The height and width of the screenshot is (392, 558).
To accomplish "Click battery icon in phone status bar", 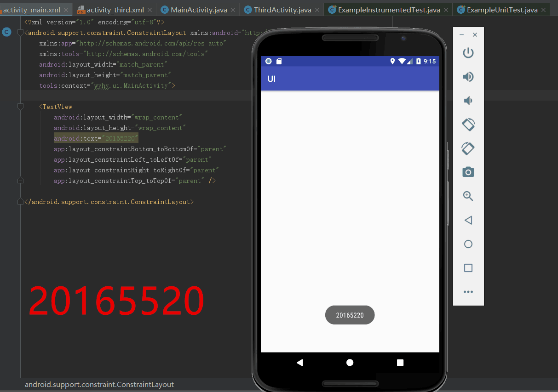I will click(418, 61).
